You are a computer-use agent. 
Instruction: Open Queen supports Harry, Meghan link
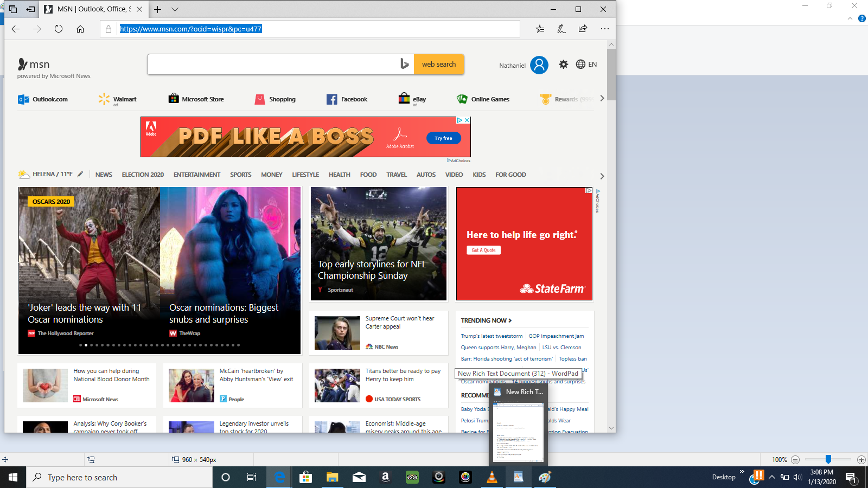(x=499, y=348)
